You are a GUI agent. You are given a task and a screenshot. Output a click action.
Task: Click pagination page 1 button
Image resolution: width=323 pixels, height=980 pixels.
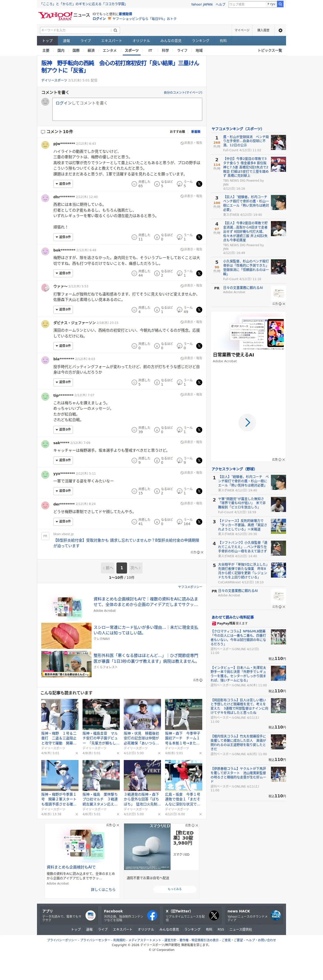122,568
